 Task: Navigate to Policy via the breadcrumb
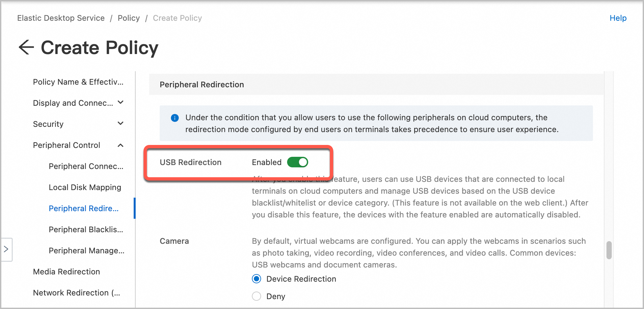click(x=128, y=18)
